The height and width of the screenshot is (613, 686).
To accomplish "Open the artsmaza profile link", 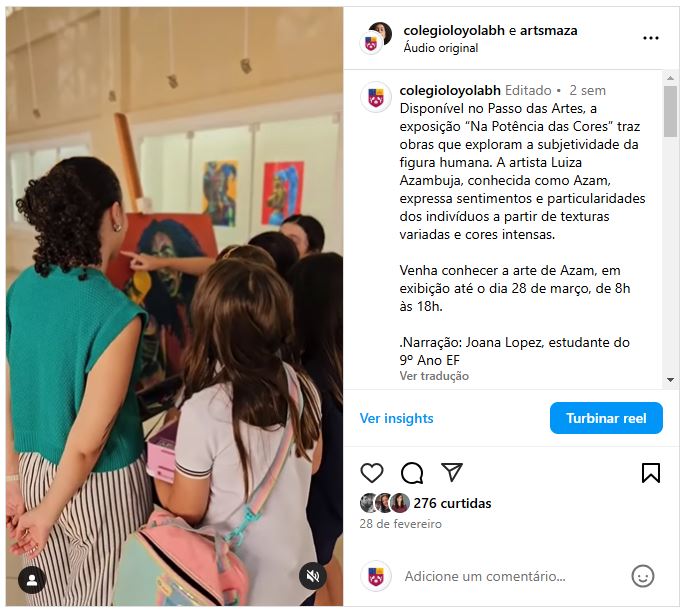I will pos(548,31).
